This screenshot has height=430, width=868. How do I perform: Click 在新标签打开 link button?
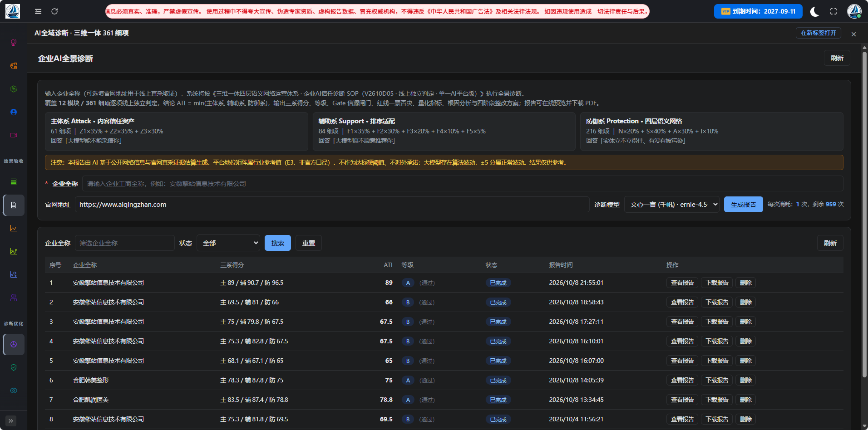click(x=818, y=33)
